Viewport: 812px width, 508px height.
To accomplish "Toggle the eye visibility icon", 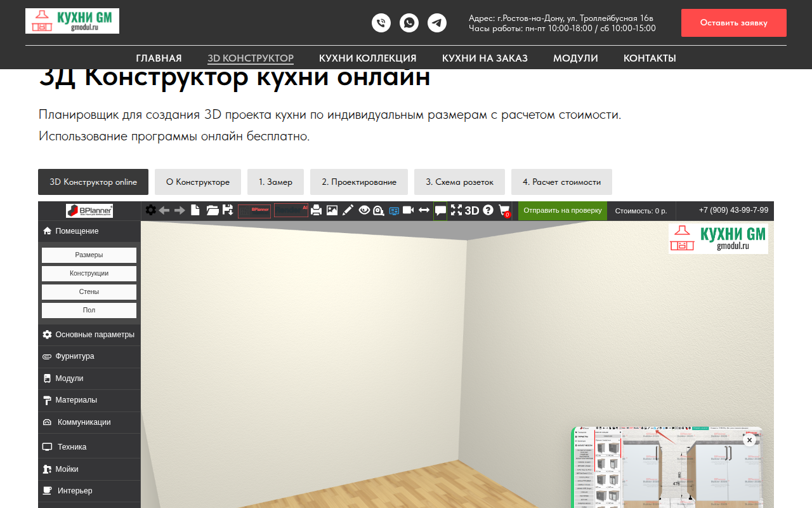I will 364,210.
